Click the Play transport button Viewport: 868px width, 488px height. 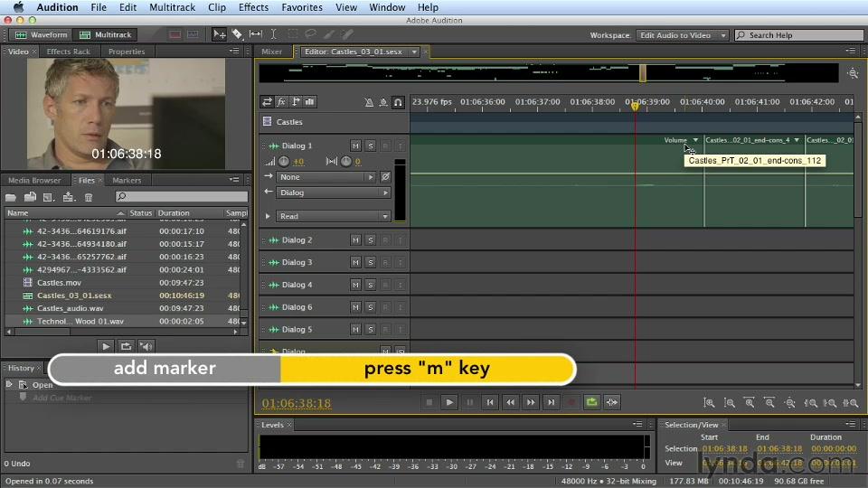tap(449, 402)
